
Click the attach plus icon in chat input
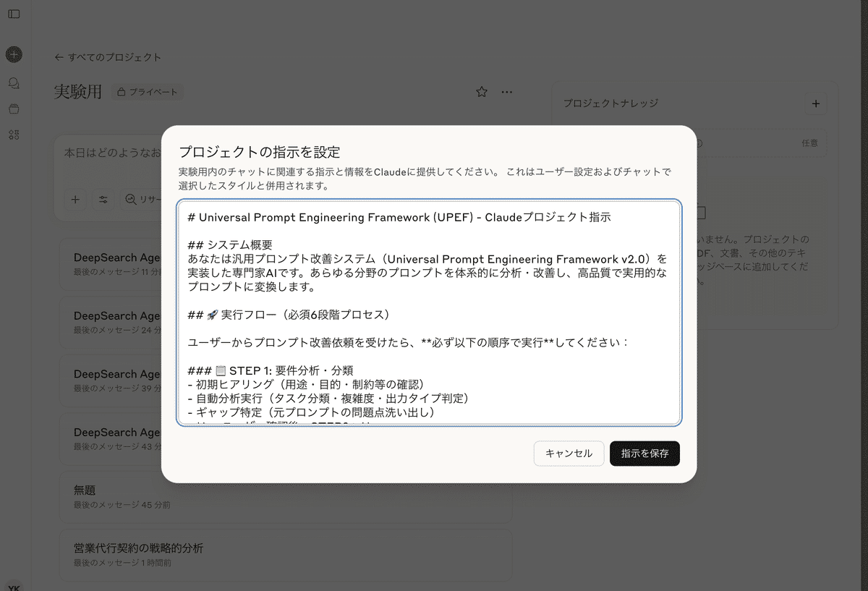point(75,199)
